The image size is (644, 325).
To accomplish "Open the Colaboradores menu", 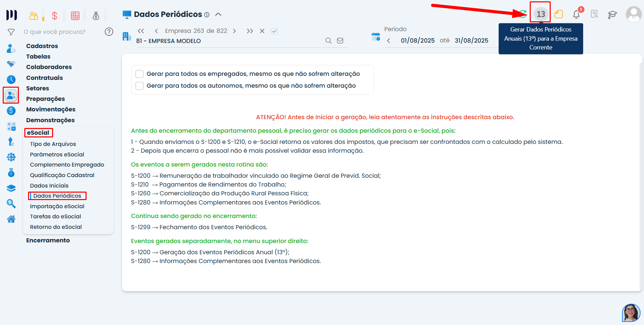I will tap(49, 67).
